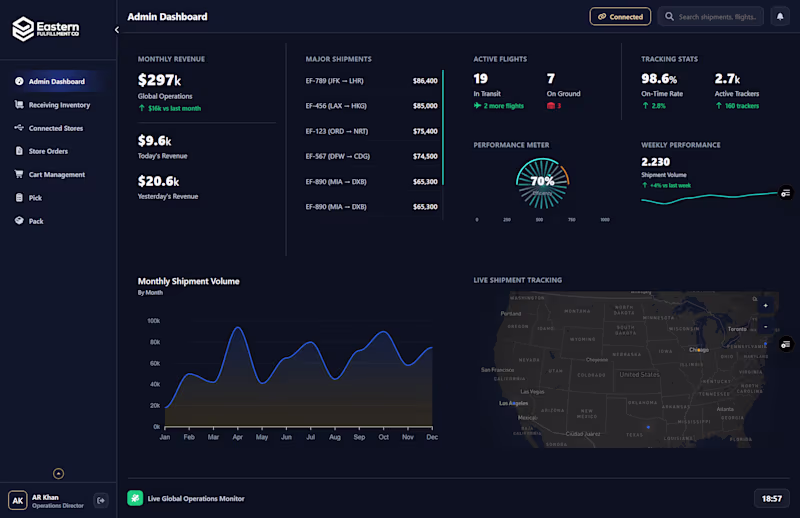The height and width of the screenshot is (518, 800).
Task: Open Store Orders from the sidebar
Action: [x=53, y=151]
